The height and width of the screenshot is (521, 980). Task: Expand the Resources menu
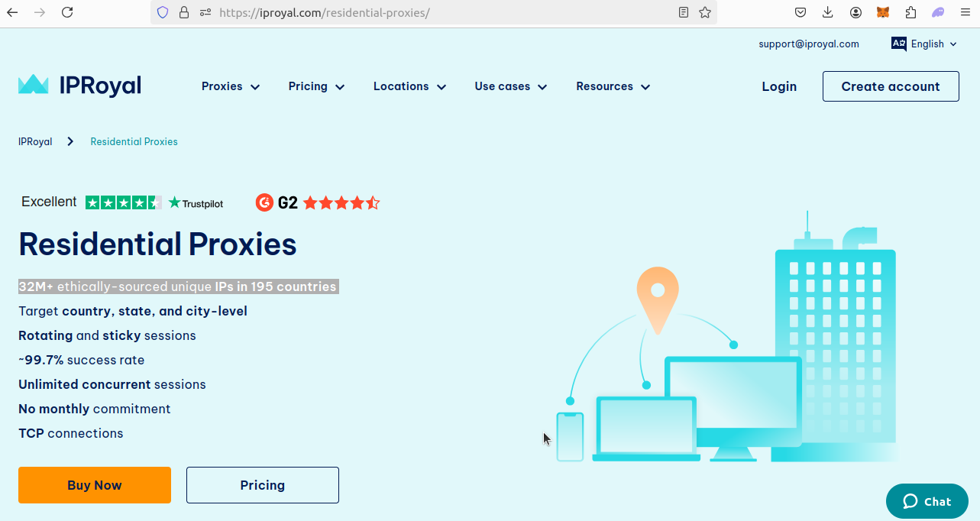613,86
